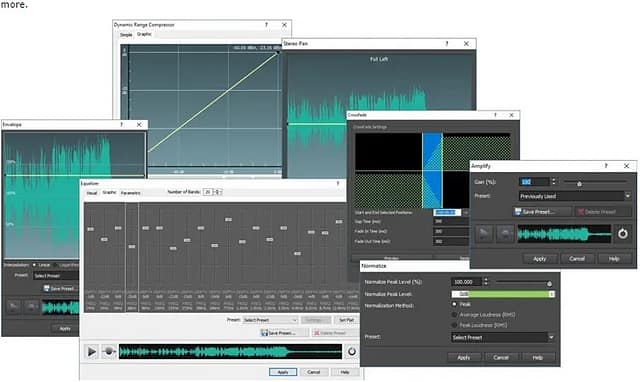Open the Equalizer Select Preset dropdown
This screenshot has height=382, width=640.
tap(270, 320)
